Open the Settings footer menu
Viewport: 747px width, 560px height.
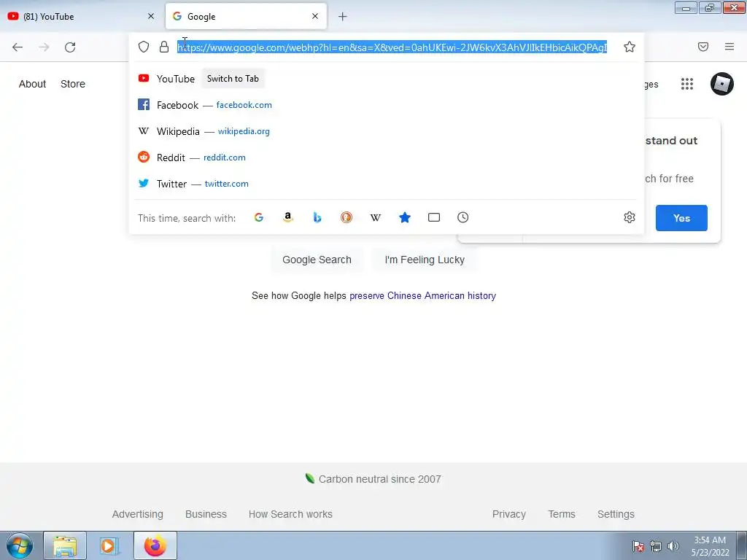coord(616,514)
